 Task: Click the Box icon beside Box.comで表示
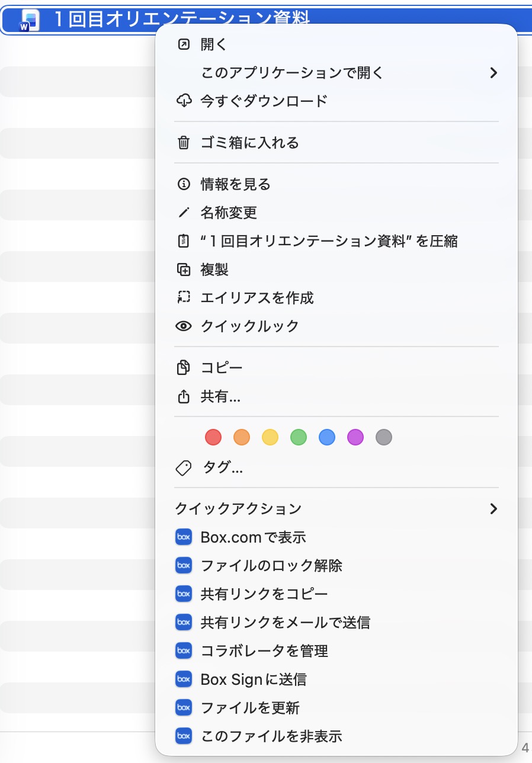(x=184, y=537)
